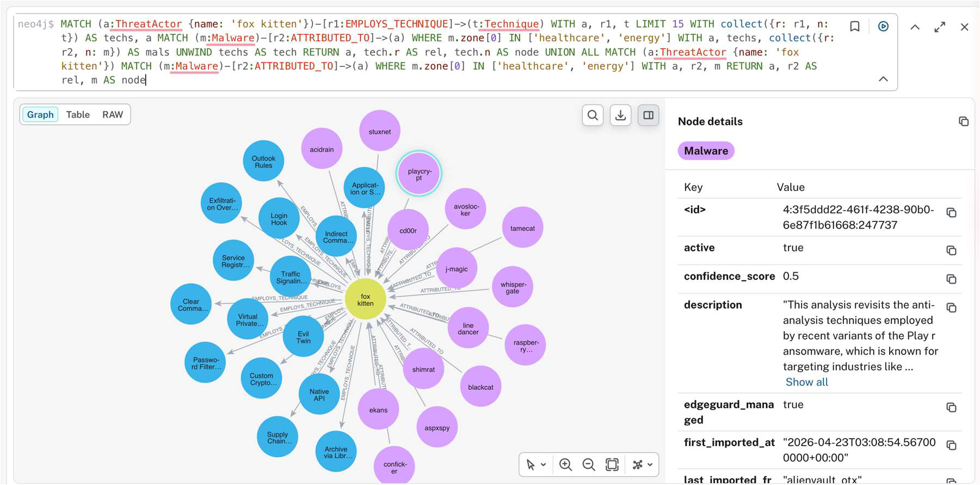Select the whispergate node

tap(513, 287)
